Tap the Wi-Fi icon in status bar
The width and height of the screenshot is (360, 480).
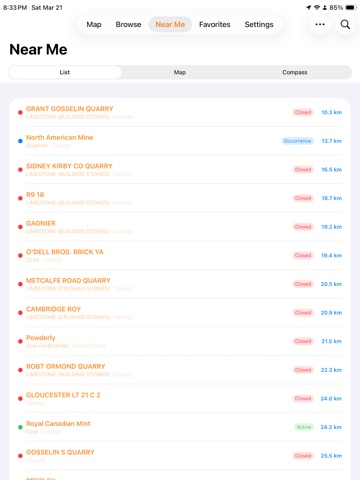coord(317,7)
